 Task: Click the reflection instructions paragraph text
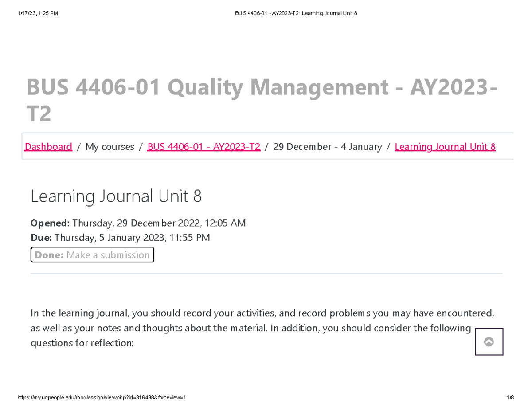click(262, 328)
